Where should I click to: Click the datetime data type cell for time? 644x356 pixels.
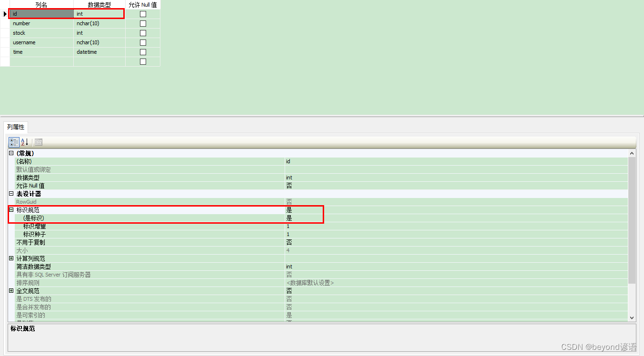99,52
